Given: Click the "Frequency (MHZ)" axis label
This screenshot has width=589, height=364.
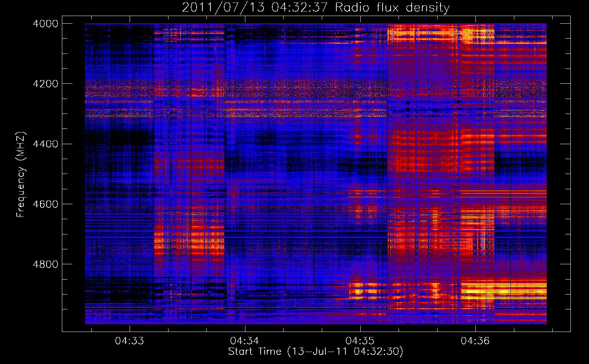Looking at the screenshot, I should click(21, 175).
